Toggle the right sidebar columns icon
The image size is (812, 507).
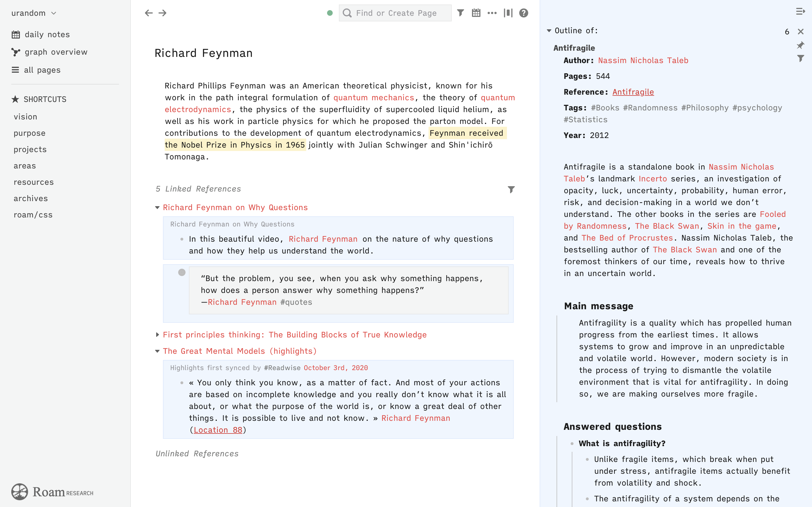(x=508, y=13)
